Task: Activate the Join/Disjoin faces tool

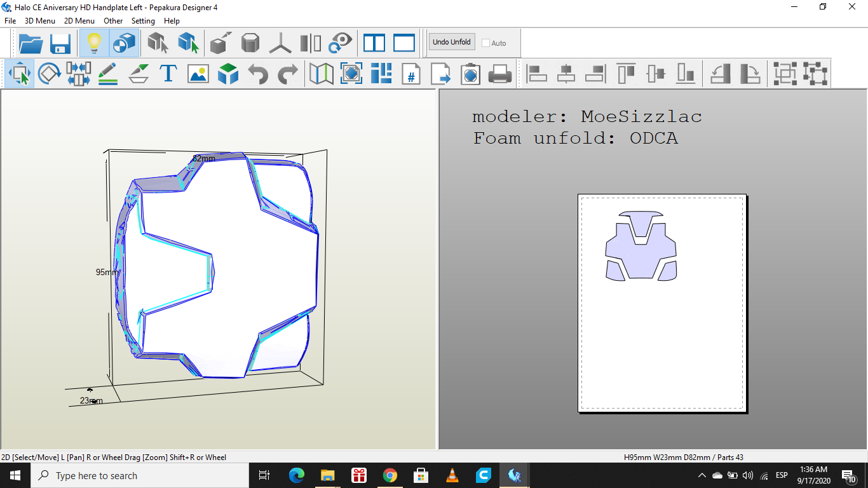Action: tap(79, 74)
